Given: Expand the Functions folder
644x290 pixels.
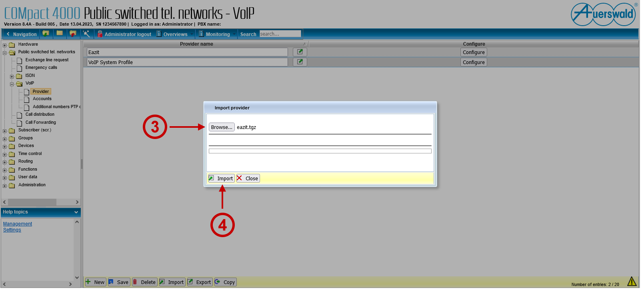Looking at the screenshot, I should coord(5,170).
